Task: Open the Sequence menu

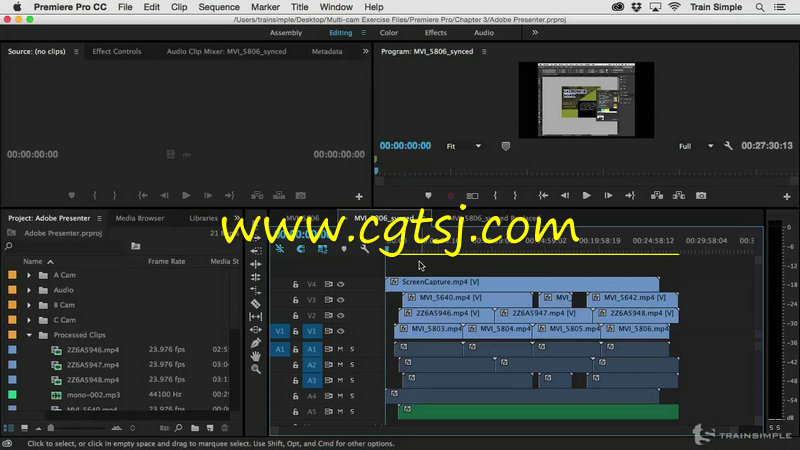Action: tap(219, 7)
